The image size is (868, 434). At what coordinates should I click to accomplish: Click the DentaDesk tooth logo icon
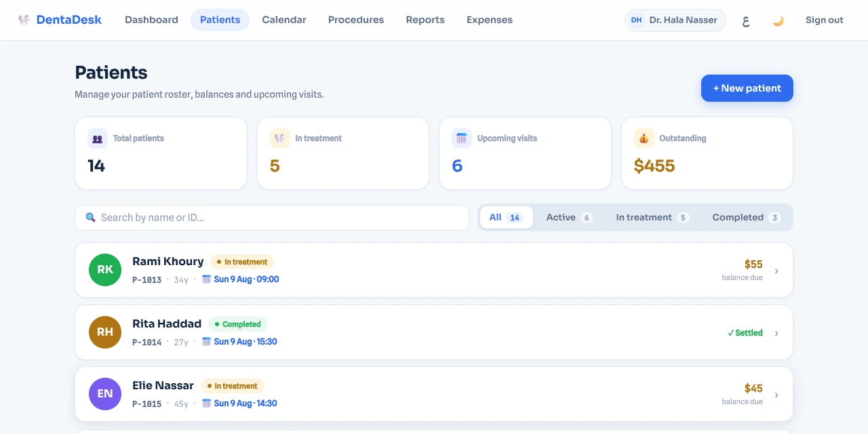(24, 20)
